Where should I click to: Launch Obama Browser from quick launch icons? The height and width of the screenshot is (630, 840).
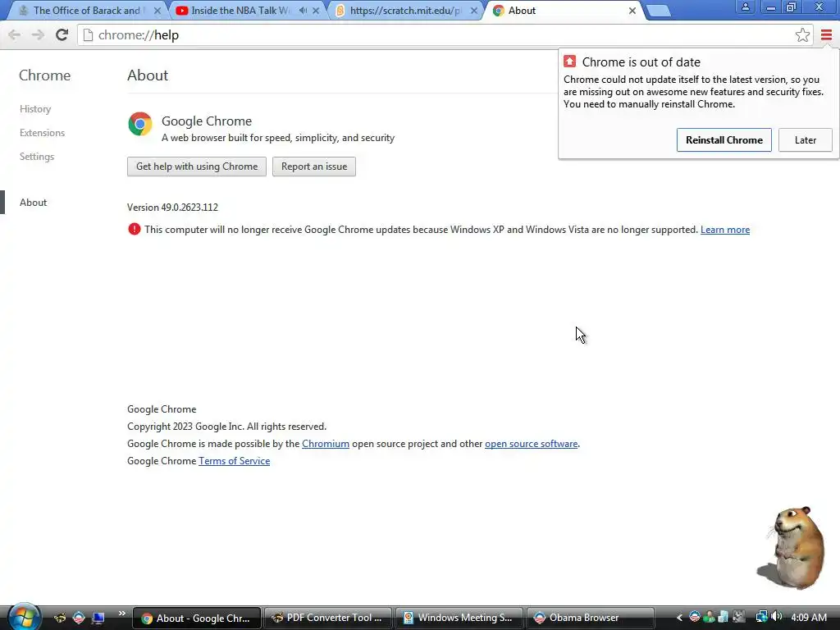pyautogui.click(x=79, y=618)
